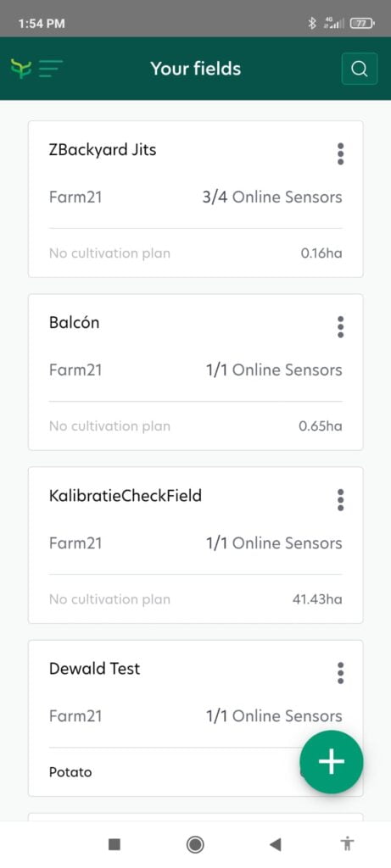Open Dewald Test three-dot options menu
The image size is (391, 868).
click(x=341, y=673)
